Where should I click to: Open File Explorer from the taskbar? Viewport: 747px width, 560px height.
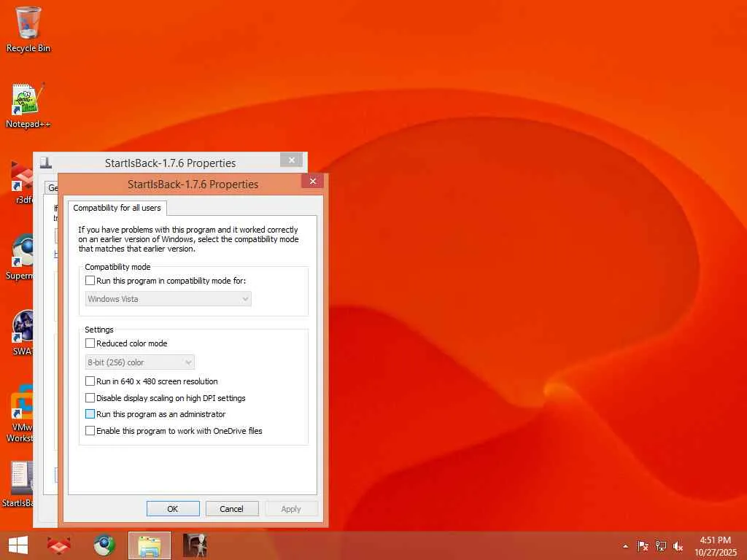[x=149, y=545]
